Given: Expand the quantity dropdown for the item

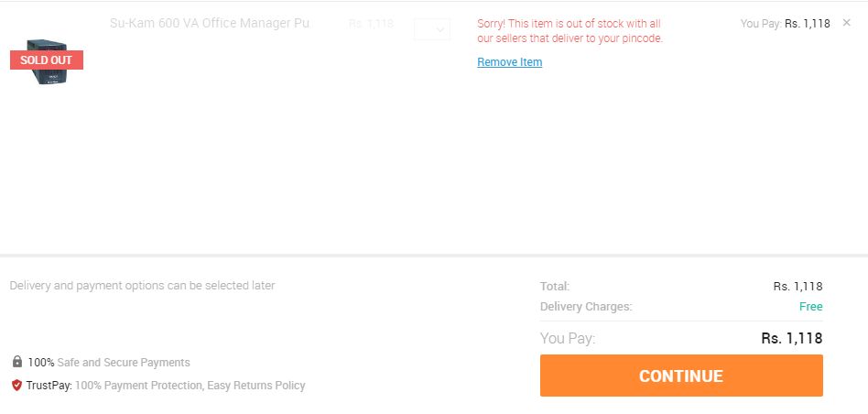Looking at the screenshot, I should click(x=432, y=29).
